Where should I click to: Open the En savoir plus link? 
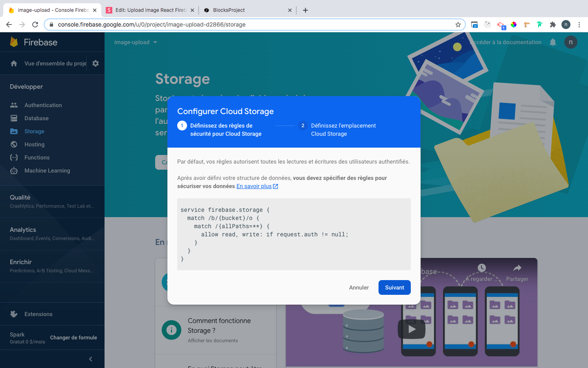point(257,186)
